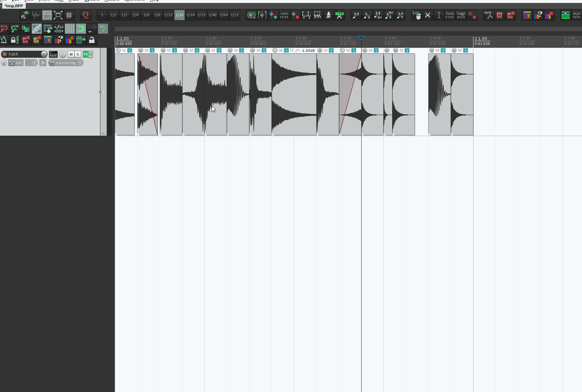Toggle Cont scrol continuous scrolling
Image resolution: width=582 pixels, height=392 pixels.
[450, 15]
